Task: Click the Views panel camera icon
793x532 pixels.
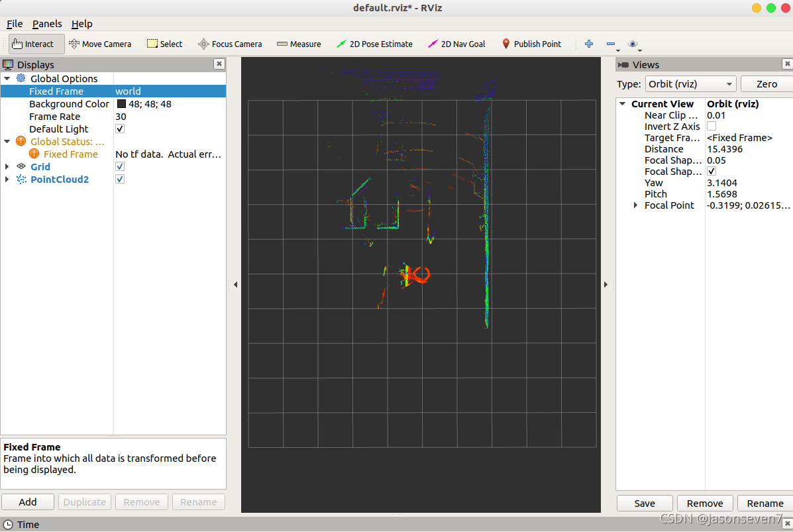Action: click(623, 65)
